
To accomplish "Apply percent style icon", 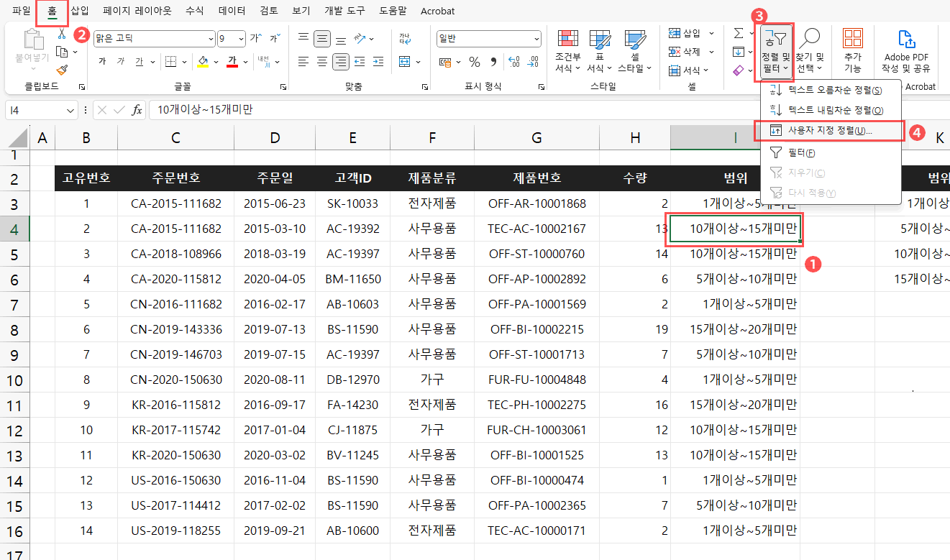I will click(x=475, y=62).
